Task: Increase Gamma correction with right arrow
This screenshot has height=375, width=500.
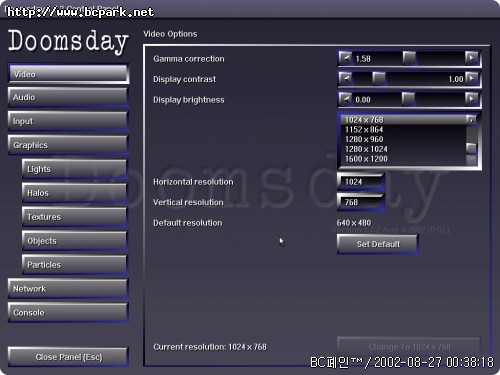Action: click(x=471, y=58)
